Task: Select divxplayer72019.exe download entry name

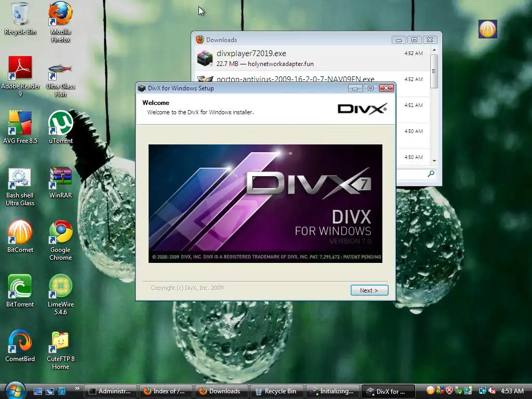Action: [x=251, y=54]
